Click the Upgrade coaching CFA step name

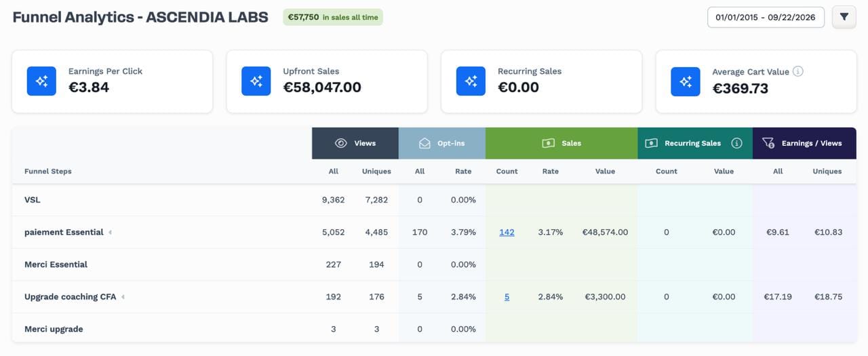pyautogui.click(x=71, y=296)
